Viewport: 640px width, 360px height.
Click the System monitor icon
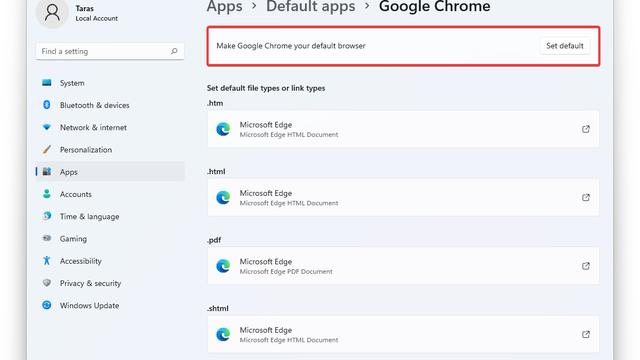pos(47,83)
